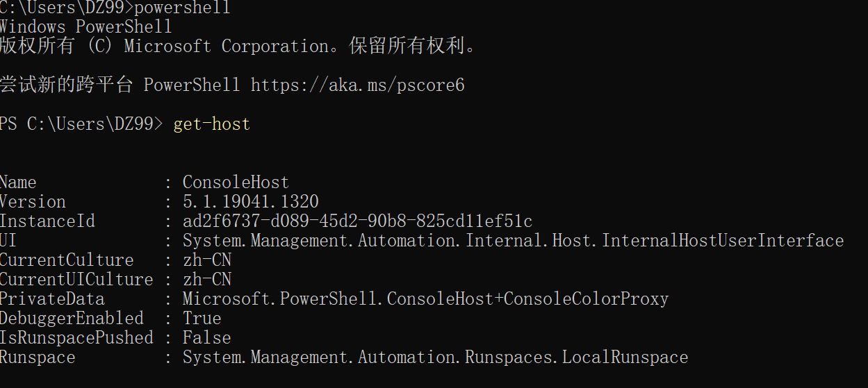Click the InternalHostUserInterface UI value
Viewport: 868px width, 388px height.
tap(513, 241)
